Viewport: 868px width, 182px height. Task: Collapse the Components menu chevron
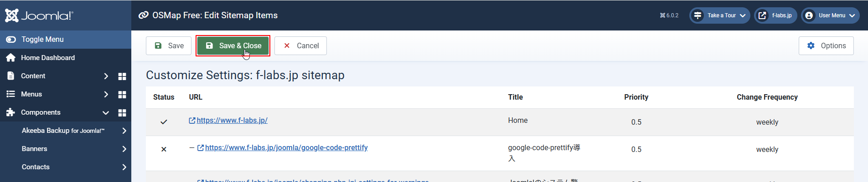pos(106,113)
